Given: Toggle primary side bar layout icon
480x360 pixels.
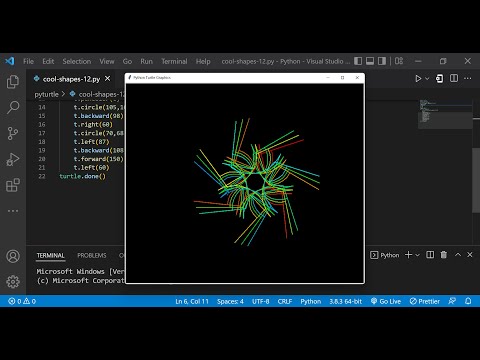Looking at the screenshot, I should click(x=358, y=61).
